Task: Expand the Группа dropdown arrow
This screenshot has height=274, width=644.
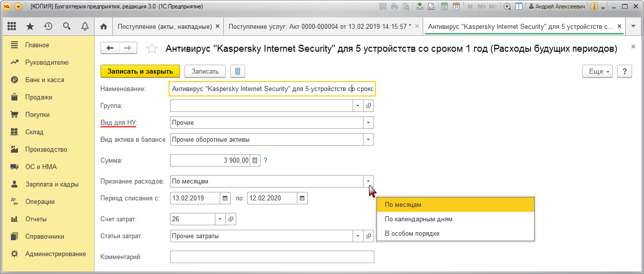Action: point(359,105)
